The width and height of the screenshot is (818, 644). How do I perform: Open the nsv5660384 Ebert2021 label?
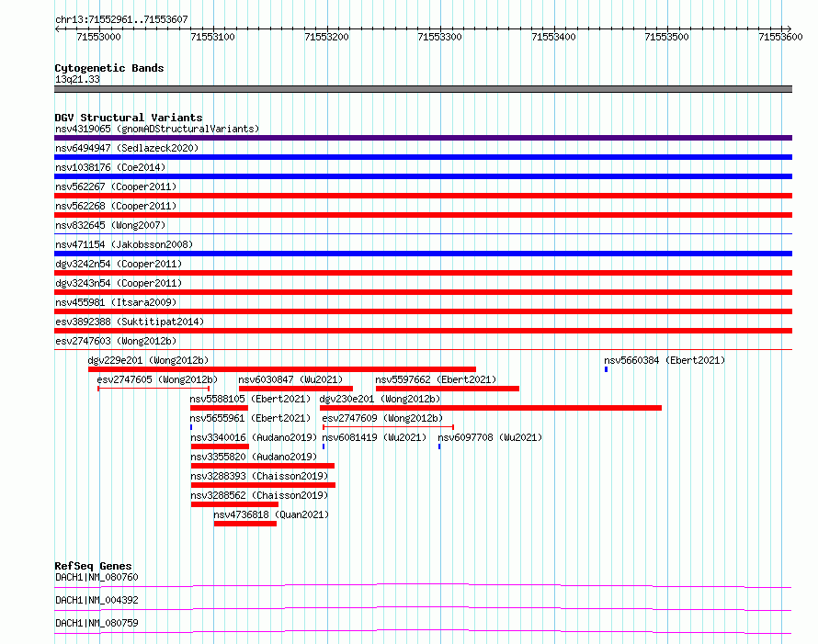click(x=665, y=360)
